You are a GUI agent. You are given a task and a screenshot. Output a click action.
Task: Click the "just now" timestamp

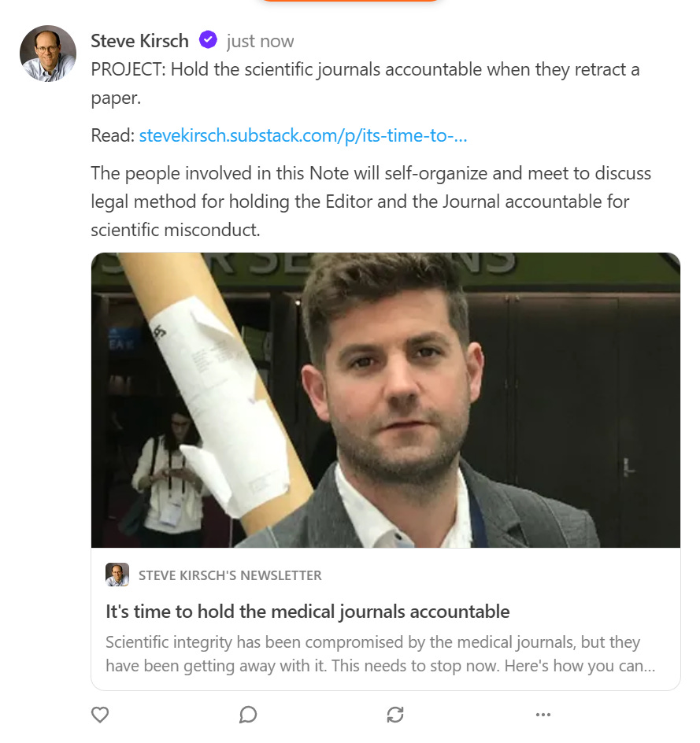coord(260,41)
